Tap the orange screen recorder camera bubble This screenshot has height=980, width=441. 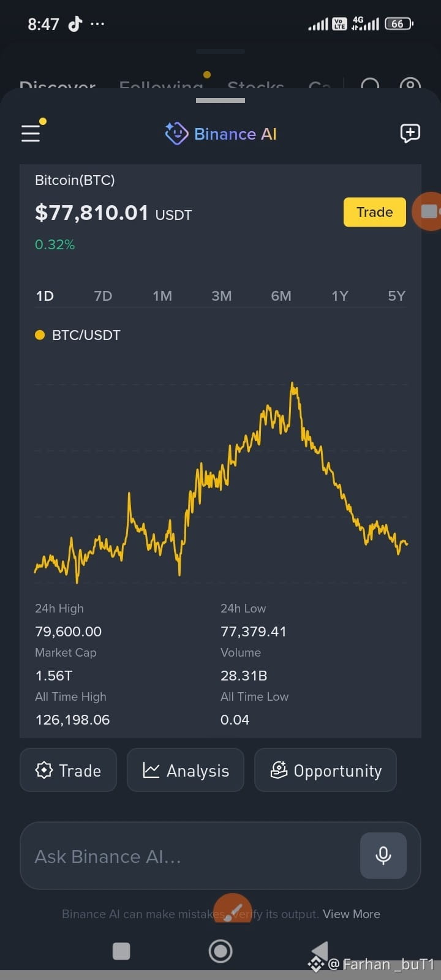coord(428,211)
